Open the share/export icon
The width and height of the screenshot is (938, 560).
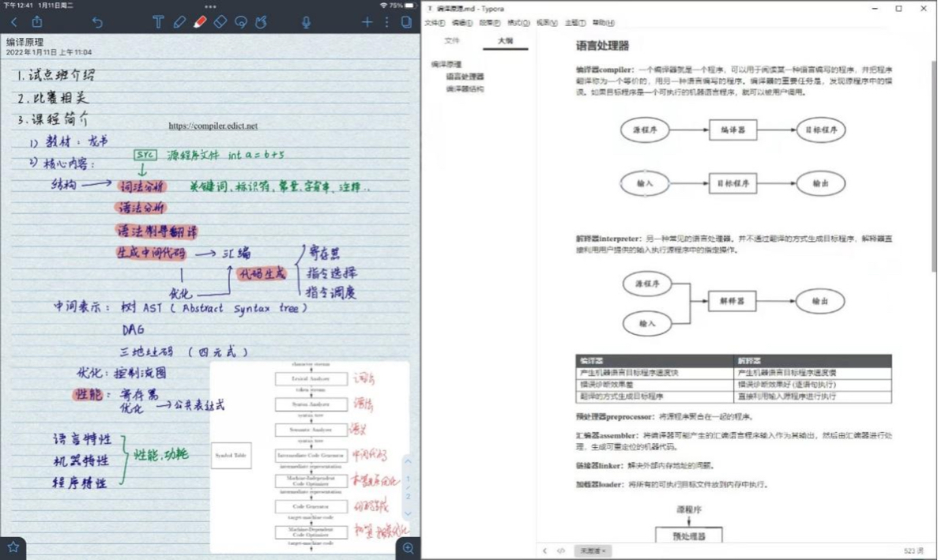37,22
